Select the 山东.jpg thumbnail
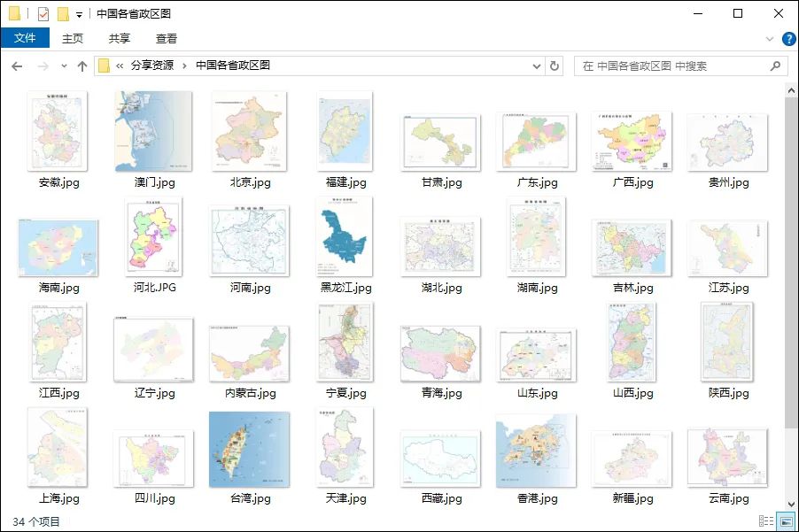The height and width of the screenshot is (532, 799). [536, 355]
